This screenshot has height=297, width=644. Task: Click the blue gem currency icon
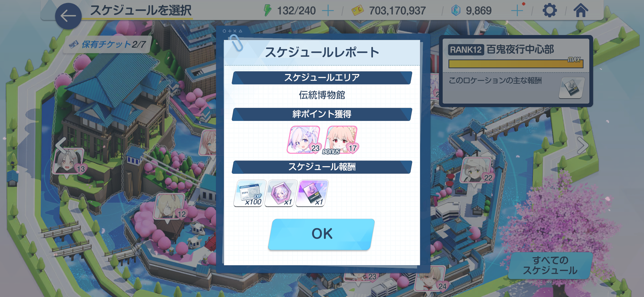point(456,11)
